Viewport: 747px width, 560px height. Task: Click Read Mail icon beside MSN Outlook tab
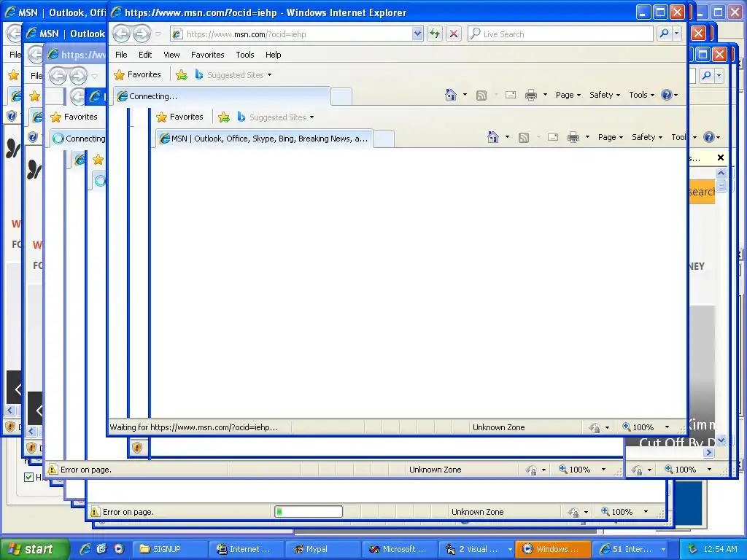[553, 138]
